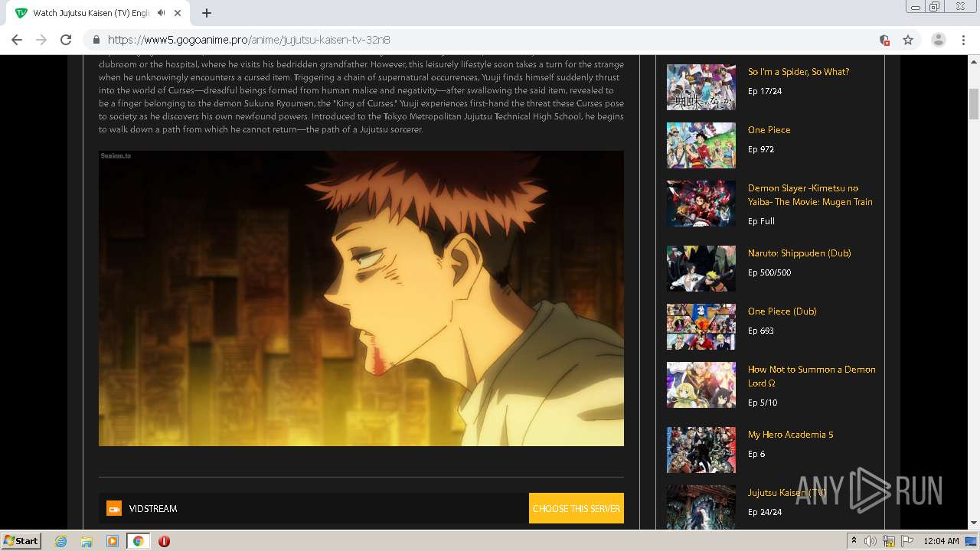Mute the tab using the speaker icon
Screen dimensions: 980x551
161,13
